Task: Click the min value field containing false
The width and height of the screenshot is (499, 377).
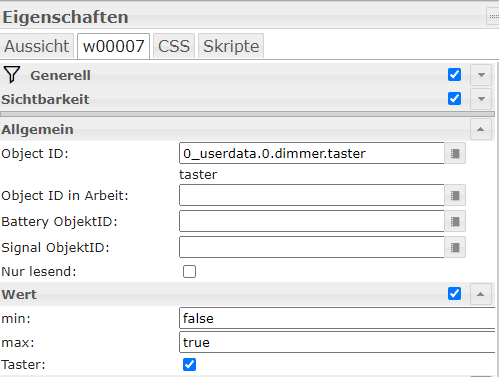Action: coord(337,318)
